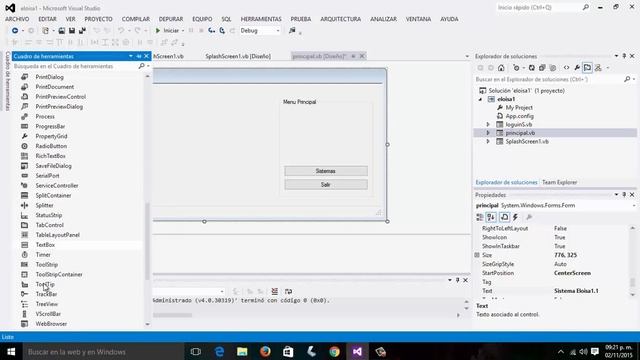Click the New Project toolbar icon
This screenshot has height=360, width=640.
coord(46,31)
